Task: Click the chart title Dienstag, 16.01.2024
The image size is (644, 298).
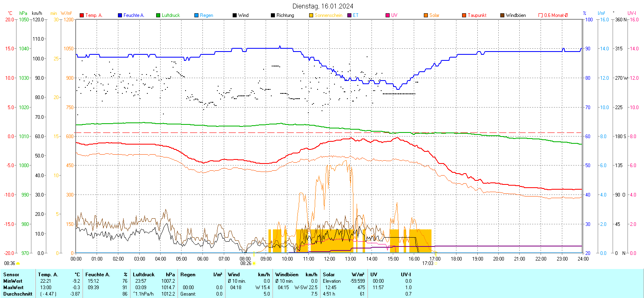Action: [323, 6]
